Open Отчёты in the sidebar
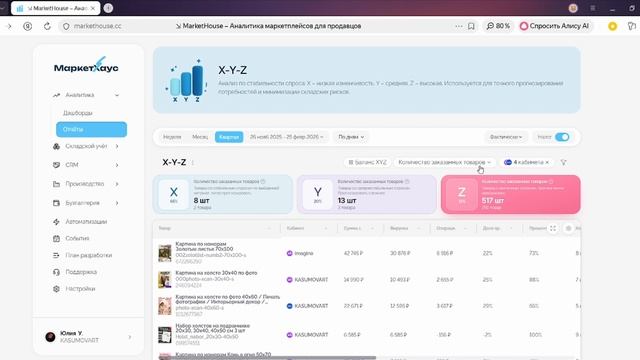 (91, 129)
